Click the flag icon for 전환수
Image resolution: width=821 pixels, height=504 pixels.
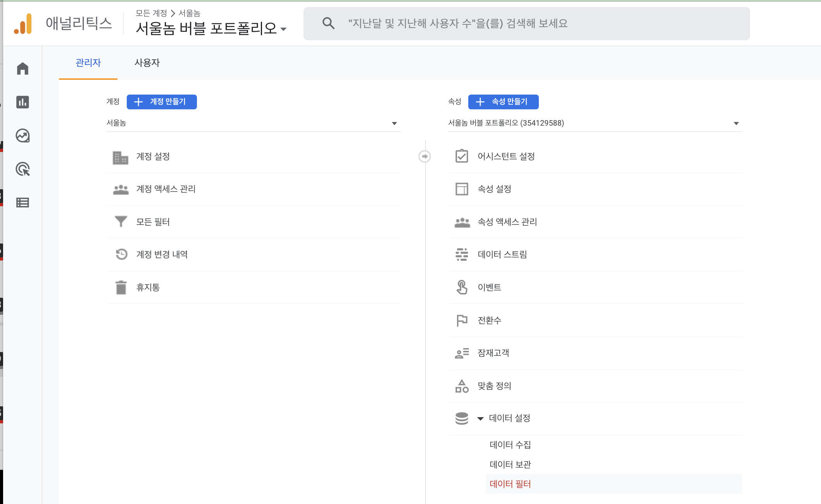[x=462, y=320]
